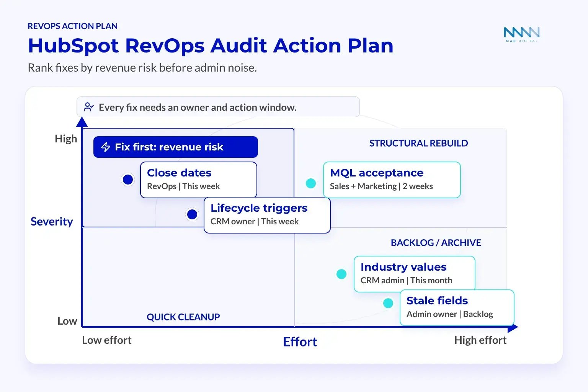Click the 'High' severity label
This screenshot has width=588, height=392.
(x=66, y=139)
